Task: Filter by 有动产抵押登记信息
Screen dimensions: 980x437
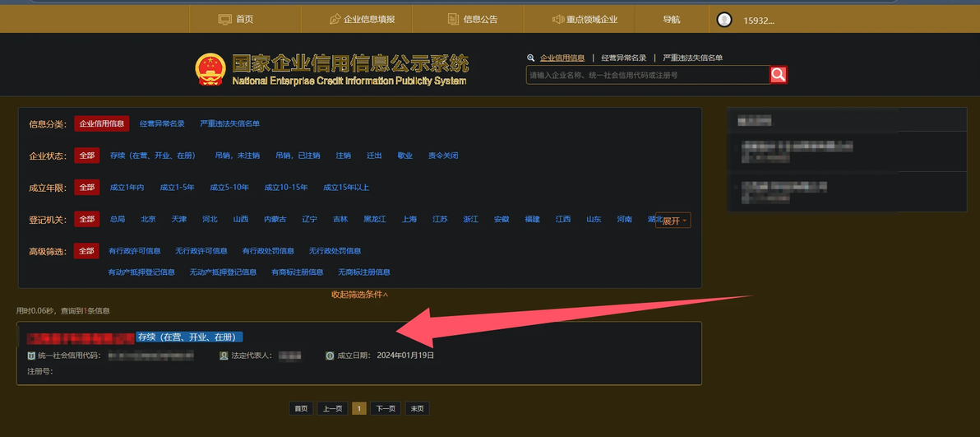Action: pos(141,272)
